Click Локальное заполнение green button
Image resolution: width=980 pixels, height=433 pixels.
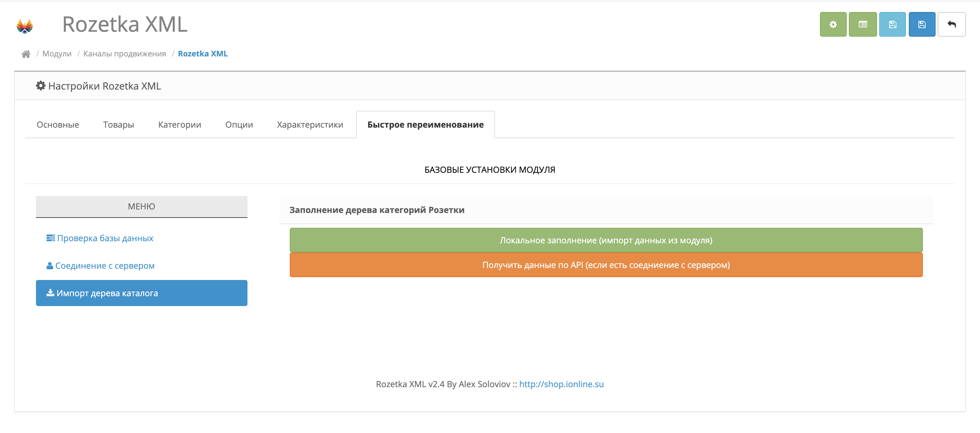pyautogui.click(x=606, y=240)
